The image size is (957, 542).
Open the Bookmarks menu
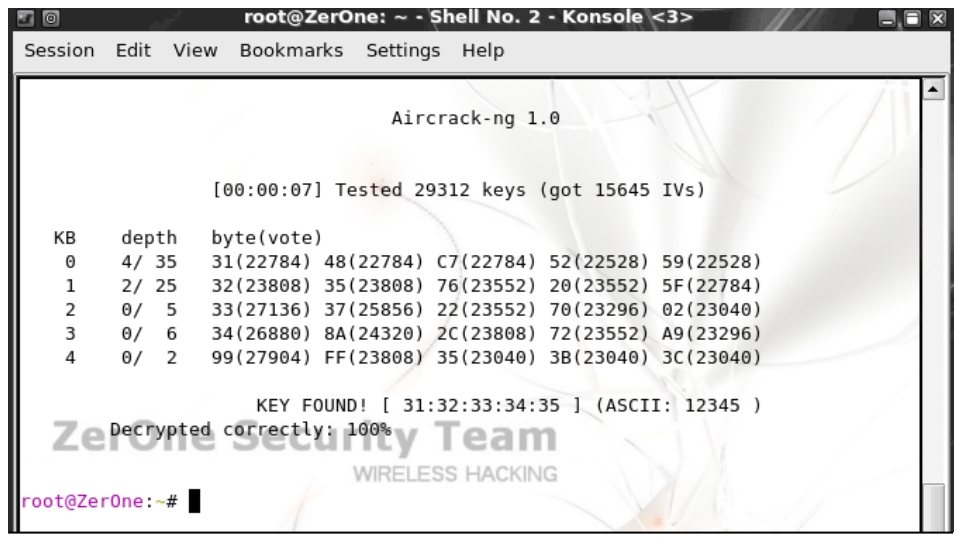291,51
